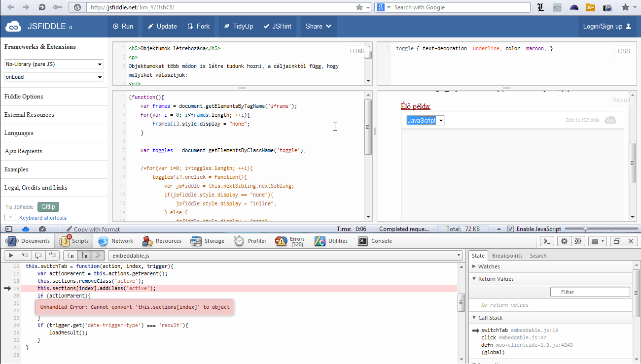
Task: Open the Opera Turbo gauge status icon
Action: (42, 229)
